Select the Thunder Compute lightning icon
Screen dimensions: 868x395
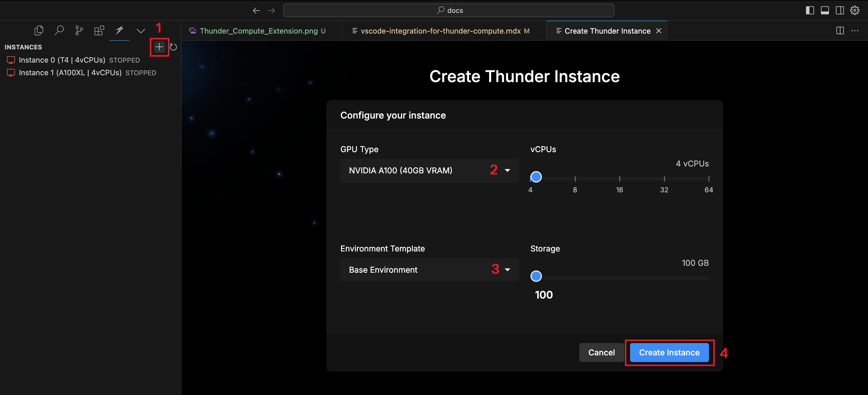[x=119, y=30]
